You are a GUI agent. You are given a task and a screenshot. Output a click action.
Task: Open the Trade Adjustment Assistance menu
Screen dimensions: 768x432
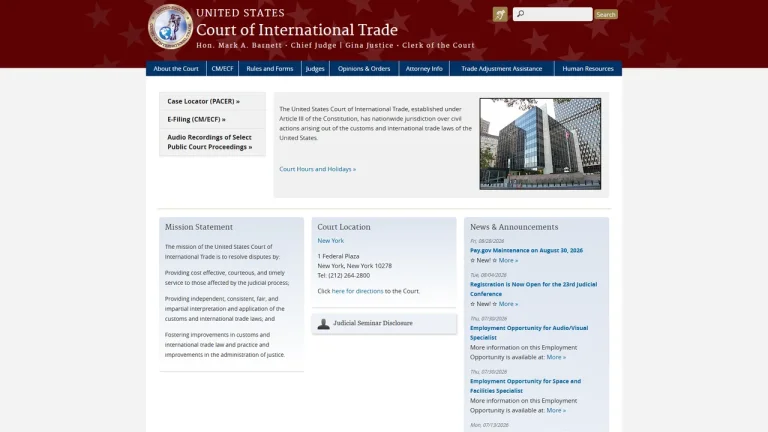(502, 69)
